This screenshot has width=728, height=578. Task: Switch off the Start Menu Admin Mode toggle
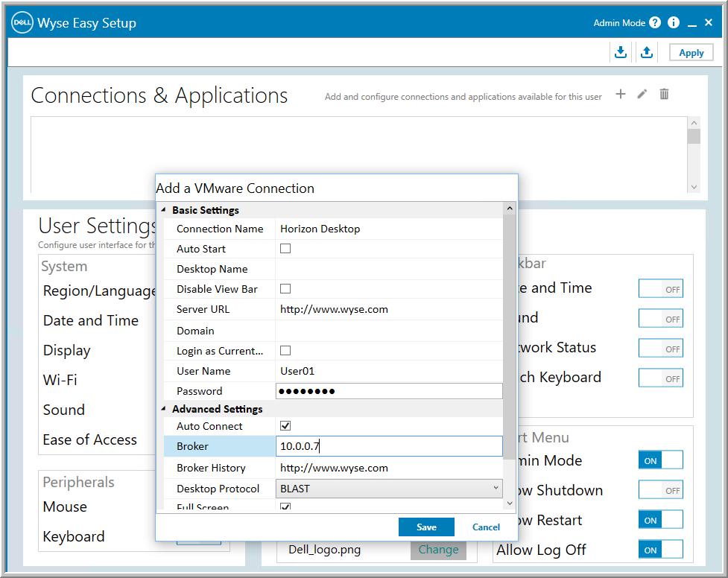[661, 460]
